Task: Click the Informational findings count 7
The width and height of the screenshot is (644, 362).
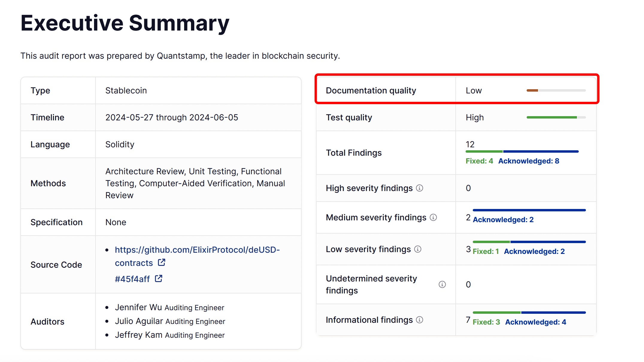Action: coord(468,320)
